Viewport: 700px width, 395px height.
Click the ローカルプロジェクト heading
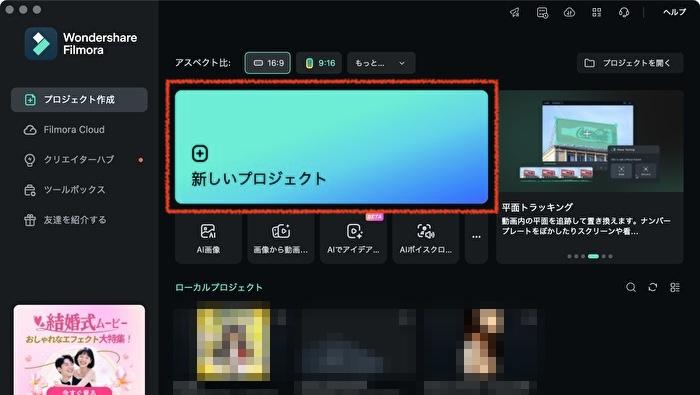tap(219, 287)
